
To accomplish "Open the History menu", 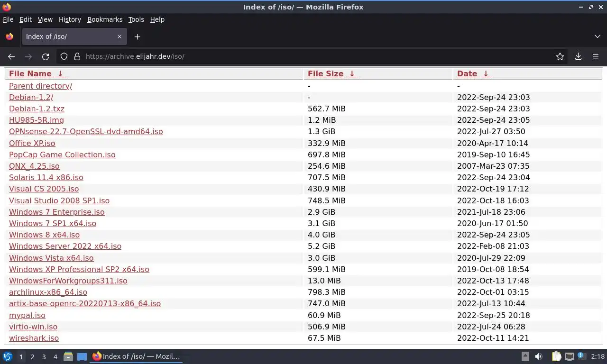I will tap(70, 19).
